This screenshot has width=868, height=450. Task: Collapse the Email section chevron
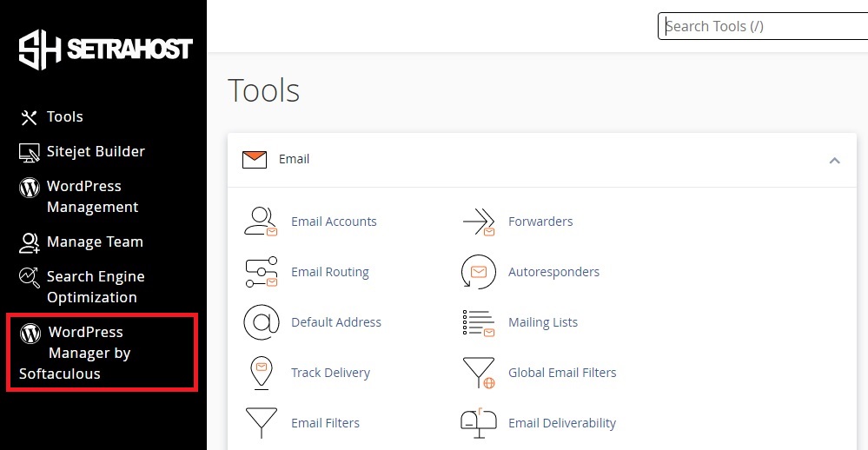835,161
